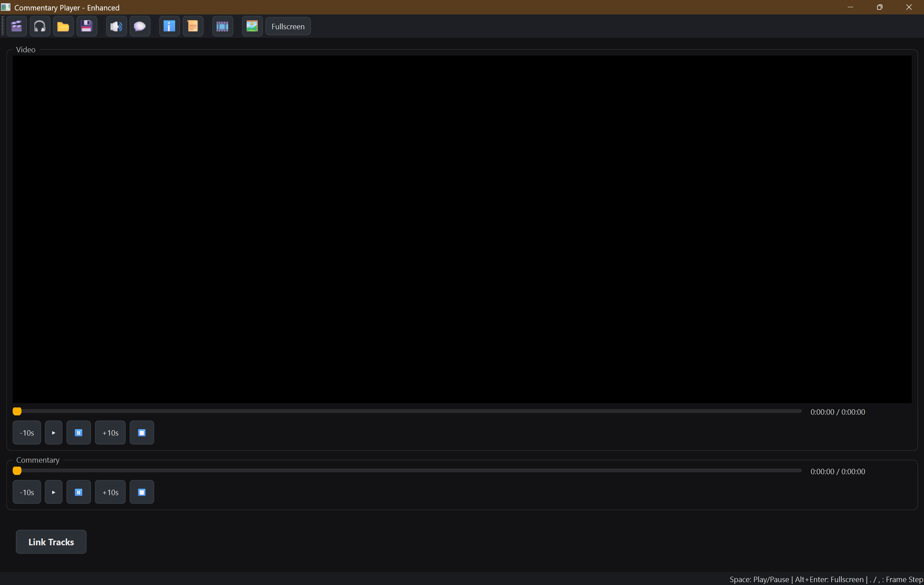Image resolution: width=924 pixels, height=585 pixels.
Task: Play the Commentary track
Action: [54, 492]
